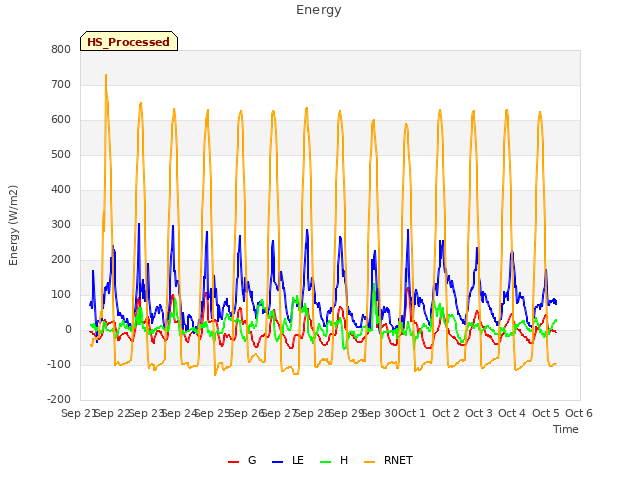Click the blue LE legend color marker
This screenshot has width=640, height=480.
click(x=277, y=462)
